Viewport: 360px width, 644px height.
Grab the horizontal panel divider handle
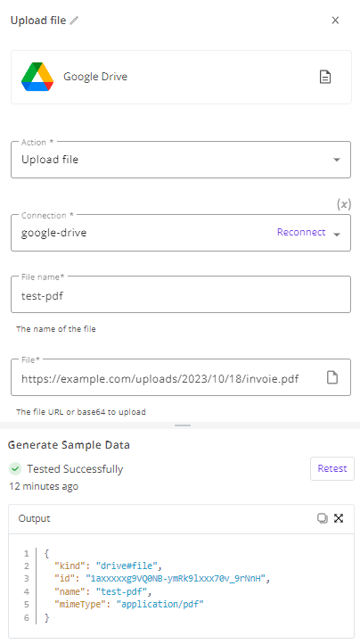(183, 425)
